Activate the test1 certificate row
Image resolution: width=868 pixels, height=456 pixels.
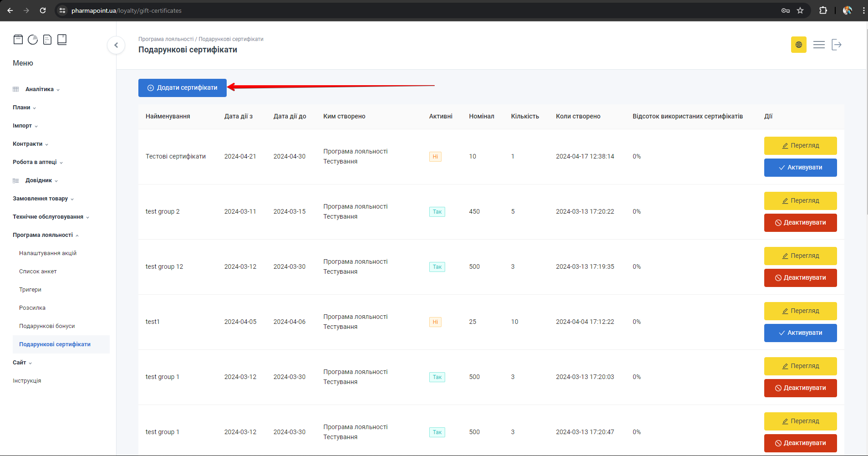(800, 333)
